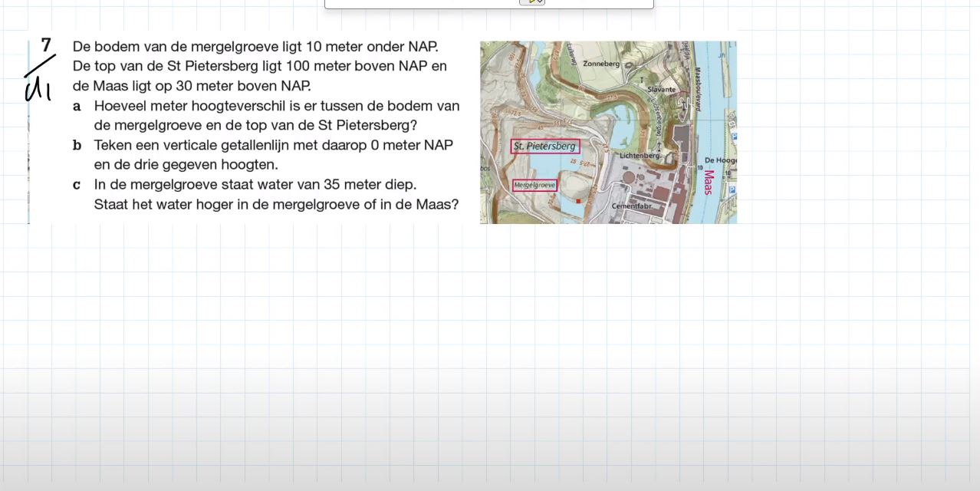Click the line 'en de drie gegeven hoogten.'

[186, 164]
